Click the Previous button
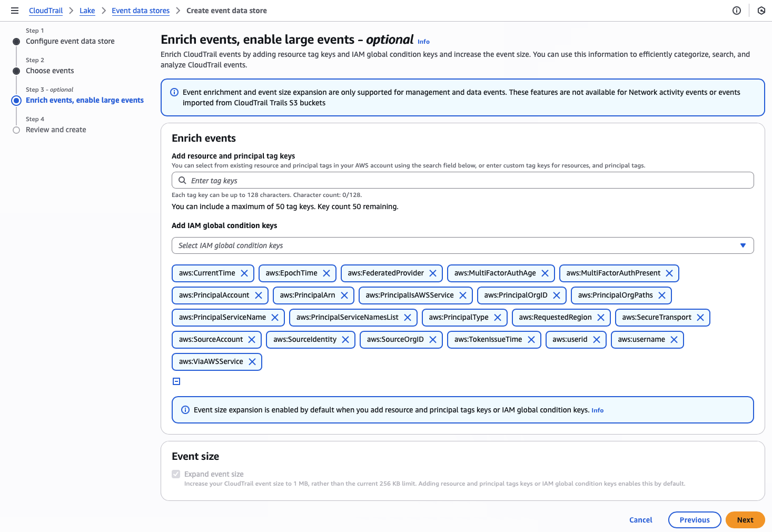 click(x=694, y=520)
